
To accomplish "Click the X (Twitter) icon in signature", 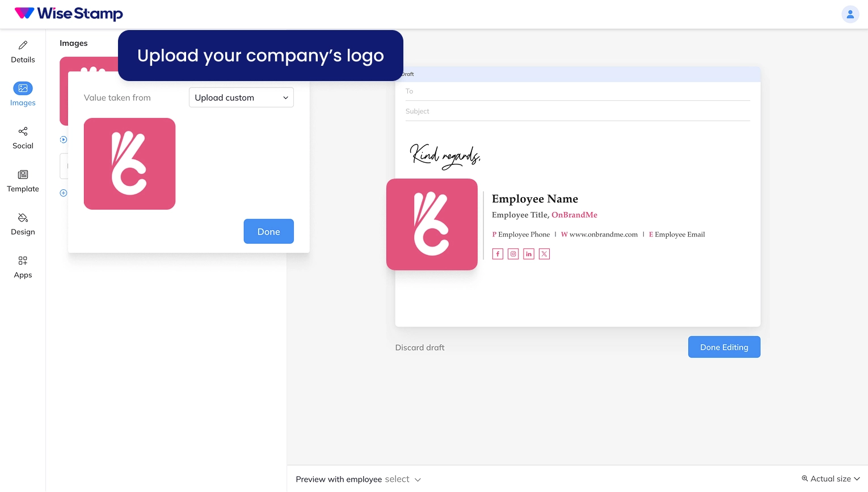I will click(544, 254).
